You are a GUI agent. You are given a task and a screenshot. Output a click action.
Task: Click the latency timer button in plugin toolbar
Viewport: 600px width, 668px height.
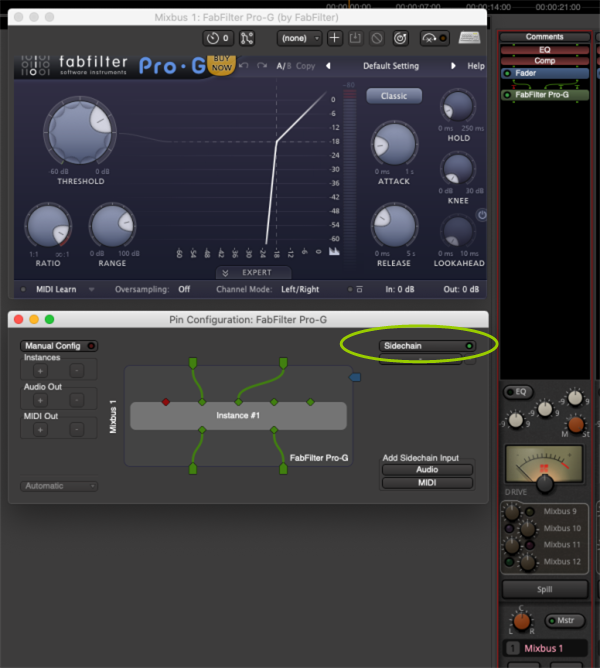coord(218,38)
